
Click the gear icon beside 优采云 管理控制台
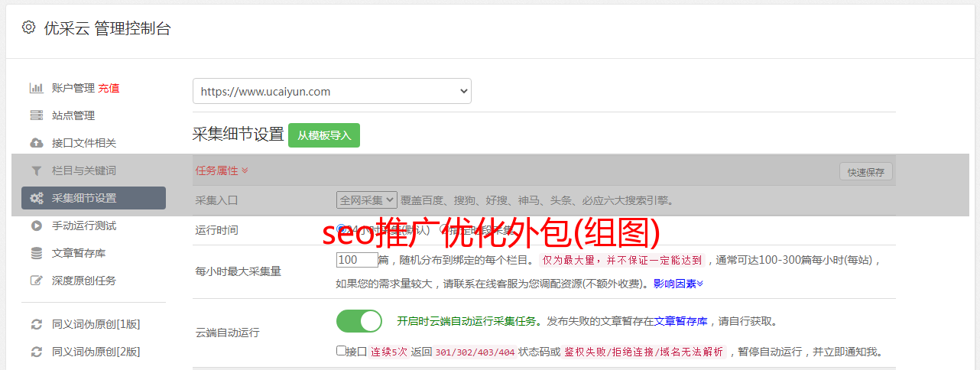tap(28, 28)
